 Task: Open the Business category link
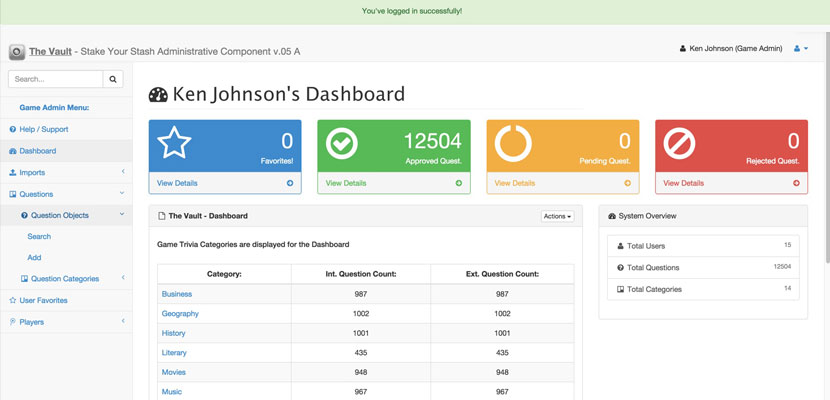(x=177, y=294)
